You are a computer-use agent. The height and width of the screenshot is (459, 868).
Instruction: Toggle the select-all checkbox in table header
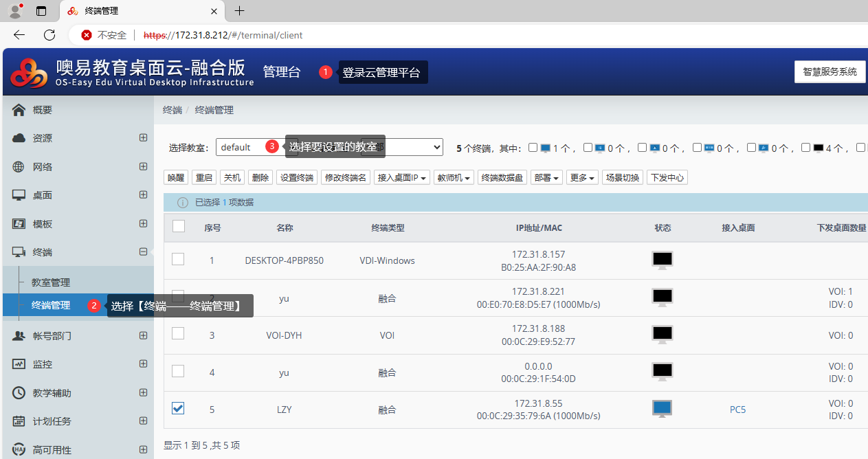(179, 227)
